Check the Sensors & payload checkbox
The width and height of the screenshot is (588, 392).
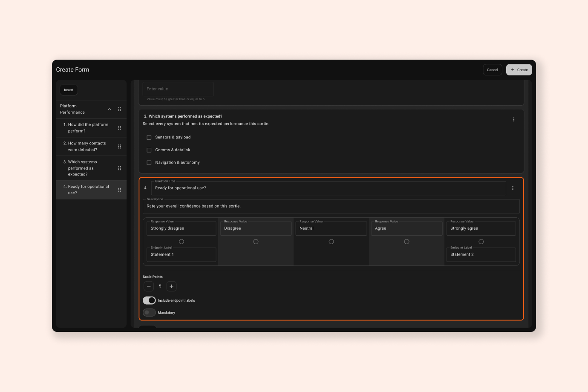(x=149, y=138)
